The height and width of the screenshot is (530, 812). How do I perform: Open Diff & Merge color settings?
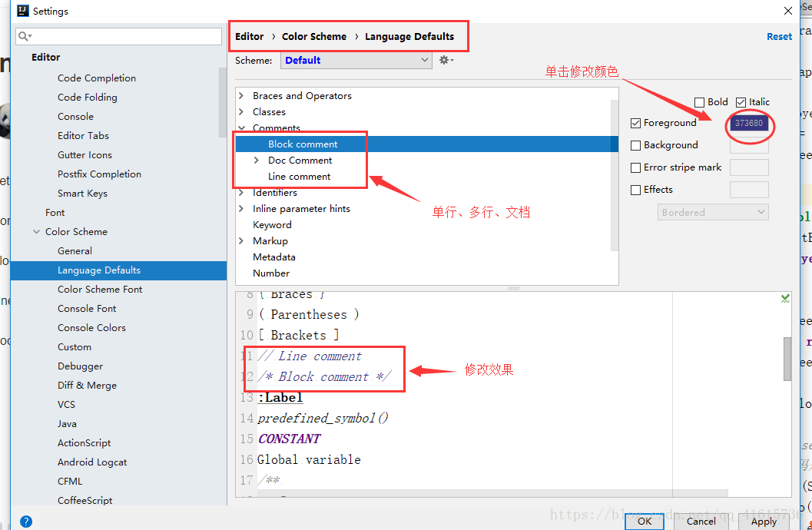click(x=87, y=386)
